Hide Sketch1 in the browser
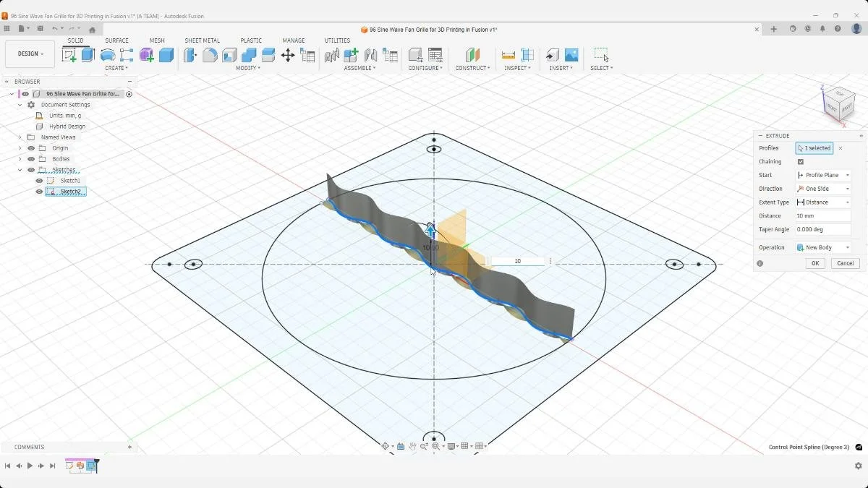 [39, 181]
